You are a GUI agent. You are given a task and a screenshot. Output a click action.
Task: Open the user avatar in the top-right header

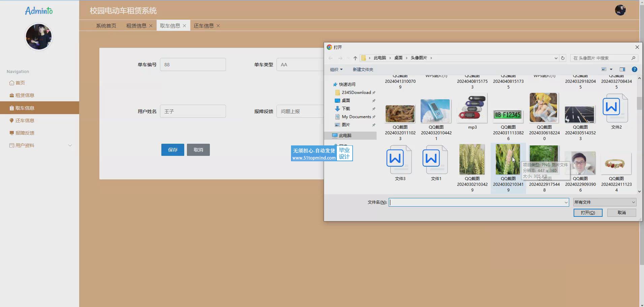(x=620, y=10)
